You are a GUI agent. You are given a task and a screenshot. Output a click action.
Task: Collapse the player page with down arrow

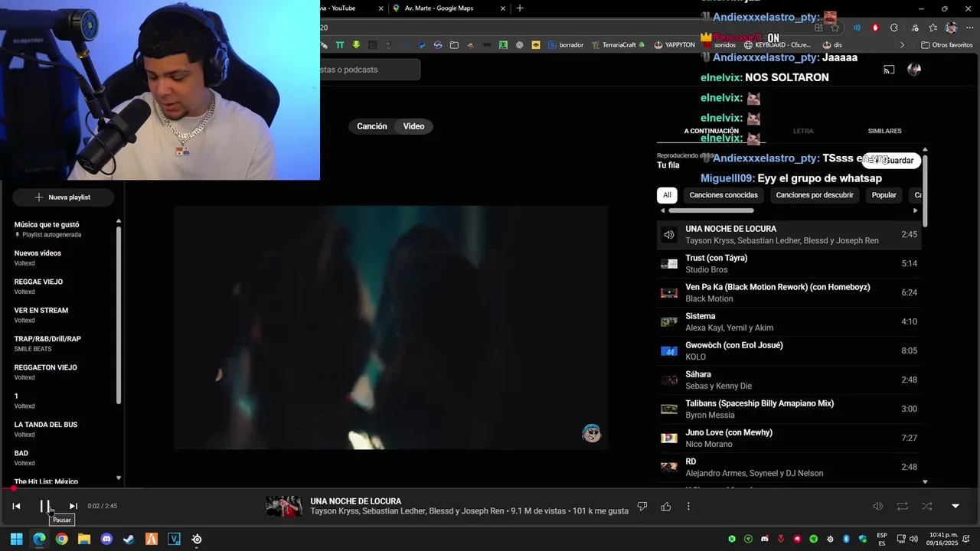coord(955,507)
